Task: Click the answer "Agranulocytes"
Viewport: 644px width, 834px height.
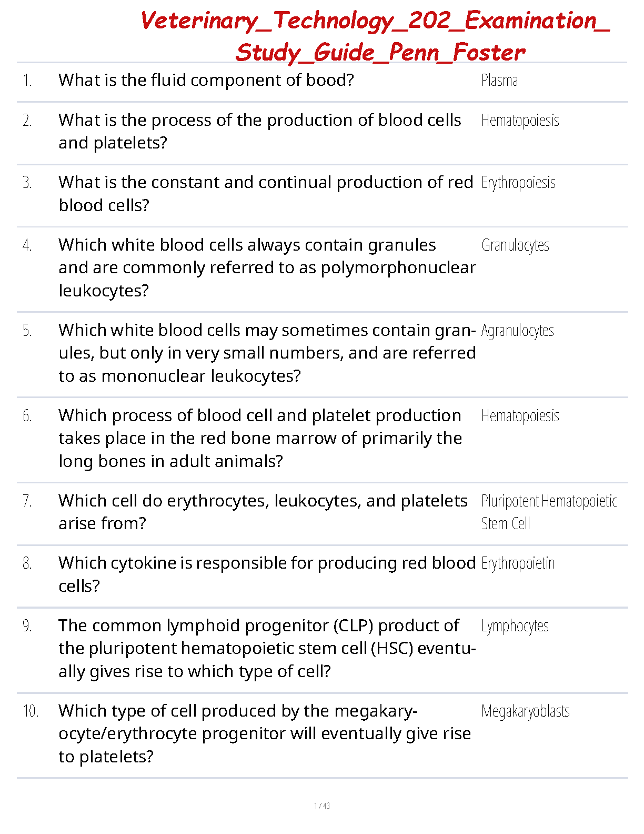Action: 517,331
